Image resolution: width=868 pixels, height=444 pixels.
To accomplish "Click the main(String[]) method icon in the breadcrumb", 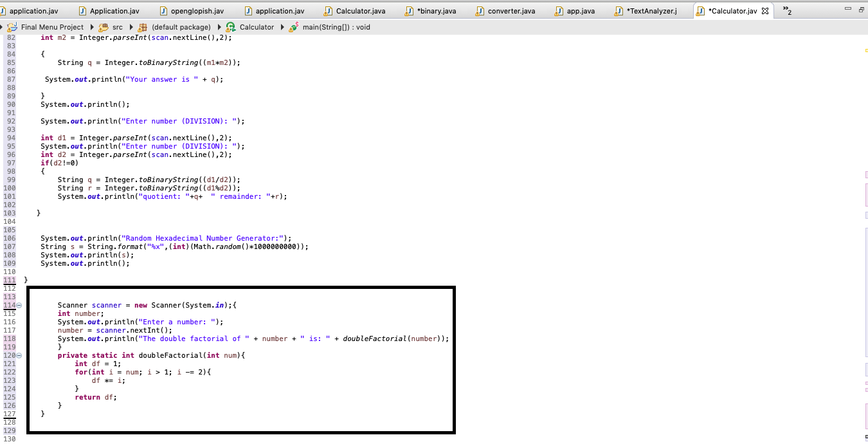I will tap(293, 27).
